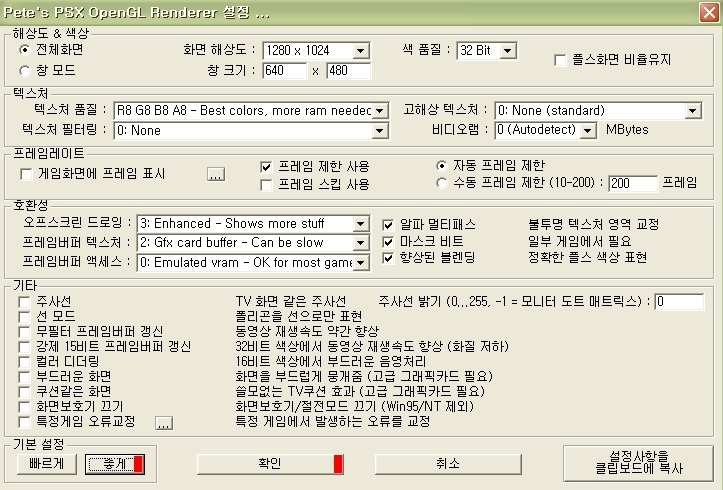Toggle the 알파 멀티패스 checkbox
Viewport: 723px width, 490px height.
(388, 225)
